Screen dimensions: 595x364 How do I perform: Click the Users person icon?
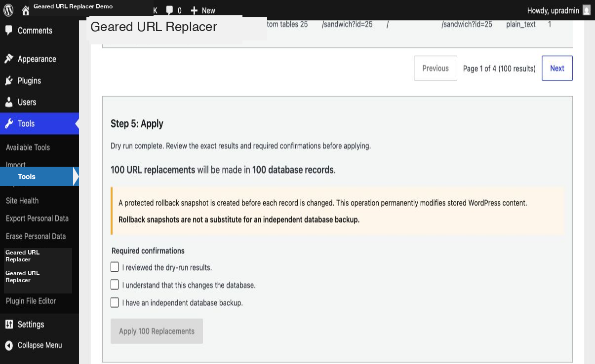point(9,102)
